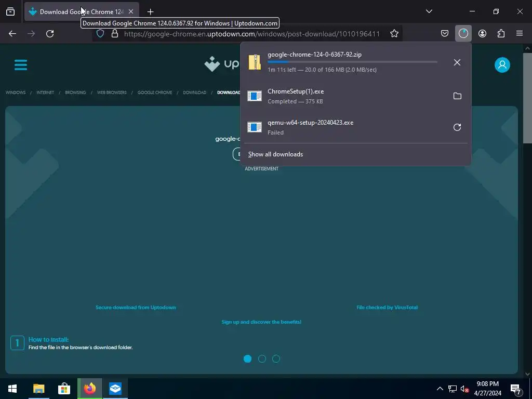
Task: Click scrollbar down arrow
Action: pos(527,374)
